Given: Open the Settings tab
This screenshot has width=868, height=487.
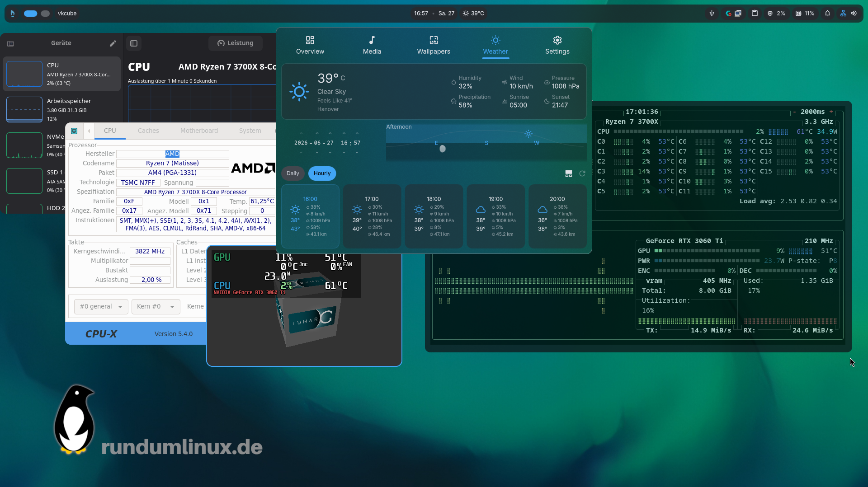Looking at the screenshot, I should pyautogui.click(x=557, y=46).
